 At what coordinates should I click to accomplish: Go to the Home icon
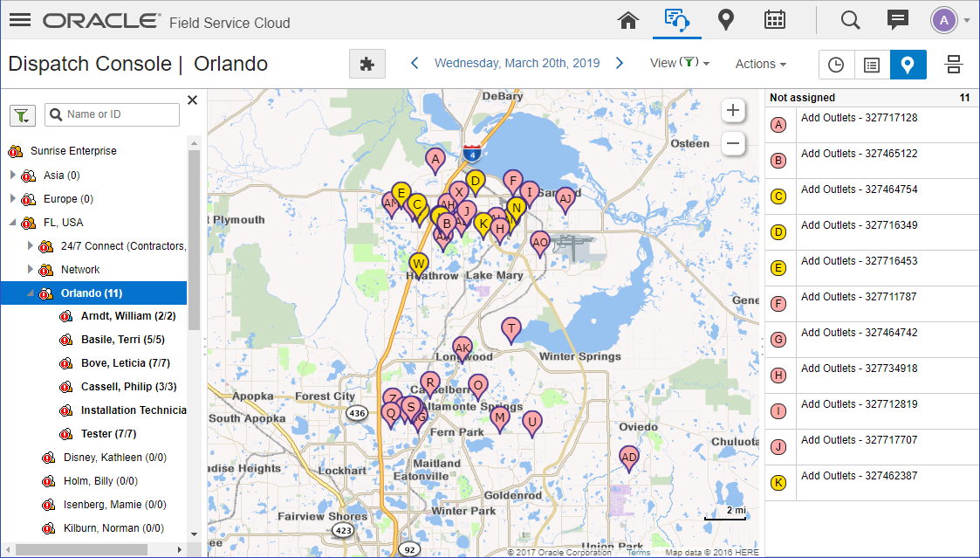[x=628, y=20]
